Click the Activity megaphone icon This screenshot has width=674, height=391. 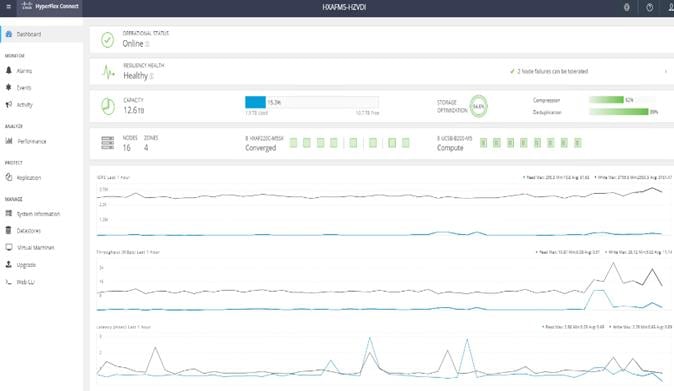[x=9, y=104]
